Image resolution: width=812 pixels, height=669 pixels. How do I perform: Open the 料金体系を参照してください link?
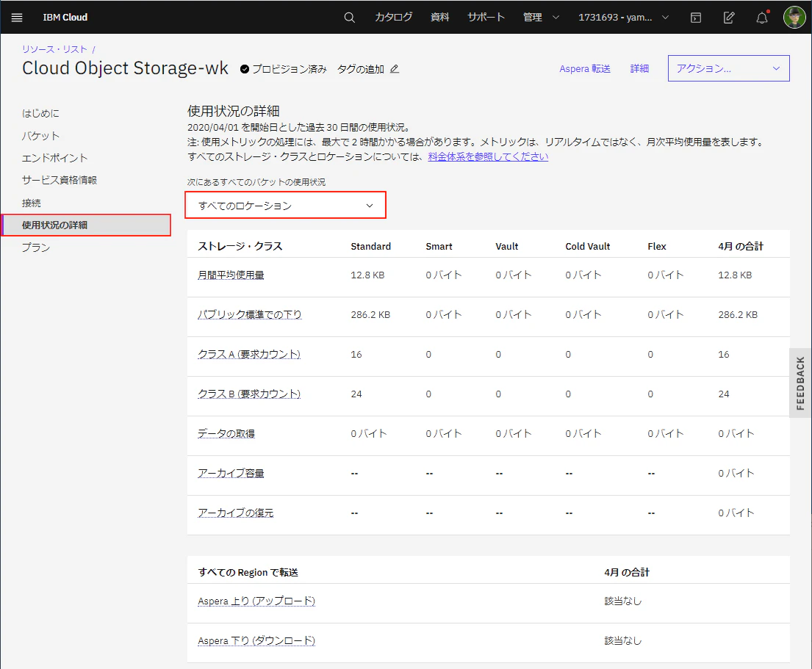point(488,156)
